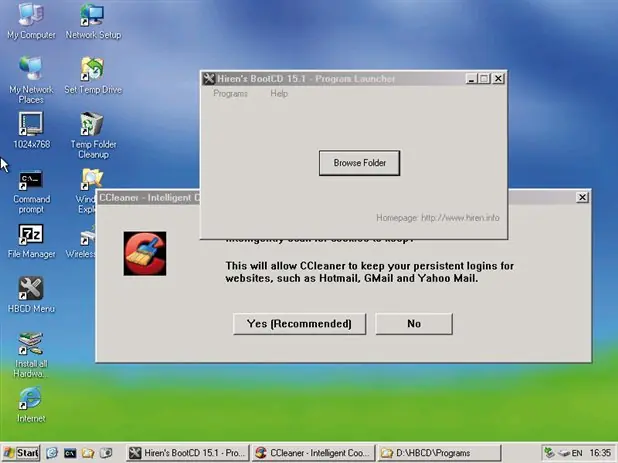Click the folder quick launch icon
The height and width of the screenshot is (463, 618).
click(x=88, y=453)
